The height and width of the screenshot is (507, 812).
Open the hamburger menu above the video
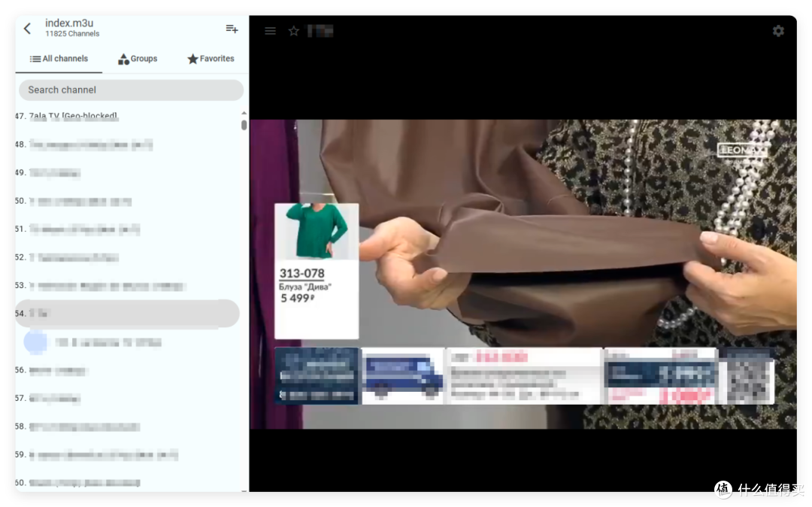[270, 31]
